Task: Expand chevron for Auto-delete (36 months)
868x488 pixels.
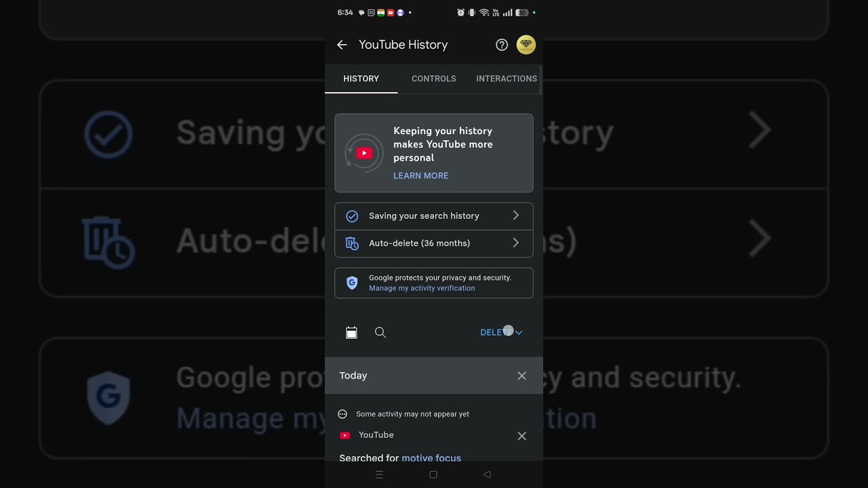Action: pos(516,243)
